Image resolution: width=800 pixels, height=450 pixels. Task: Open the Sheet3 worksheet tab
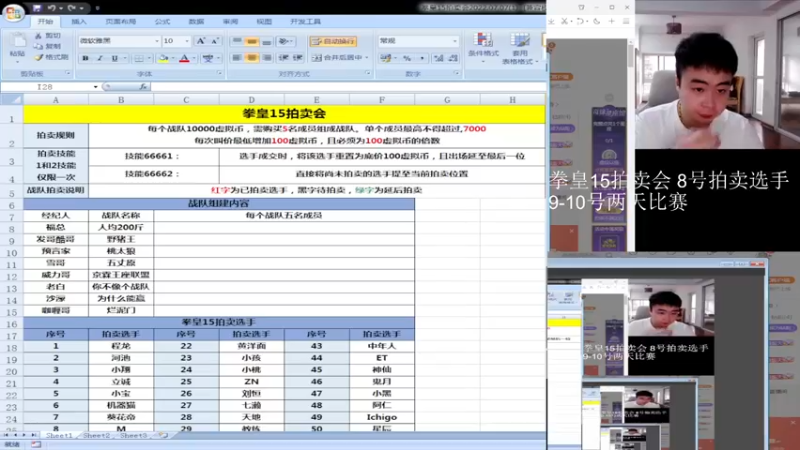pyautogui.click(x=133, y=436)
